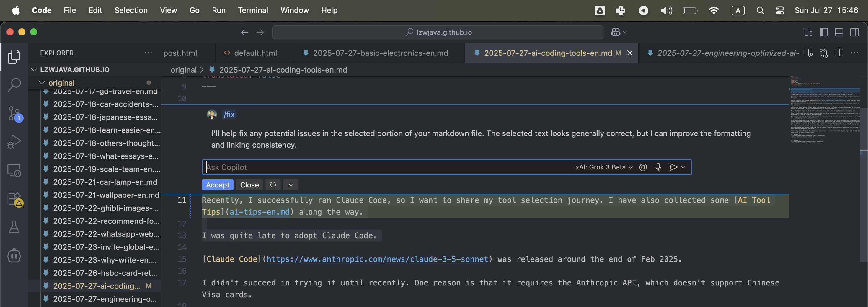Open the Copilot chat robot icon in activity bar

click(x=14, y=255)
